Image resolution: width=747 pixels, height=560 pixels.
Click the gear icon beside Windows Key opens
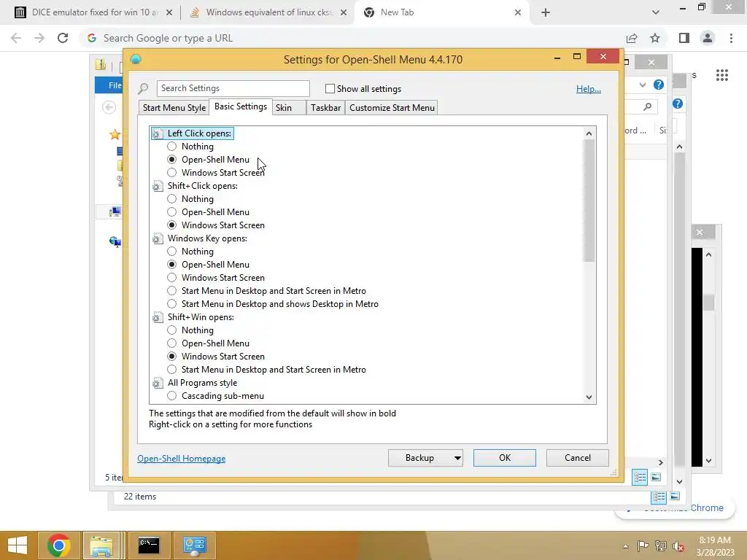pyautogui.click(x=158, y=238)
